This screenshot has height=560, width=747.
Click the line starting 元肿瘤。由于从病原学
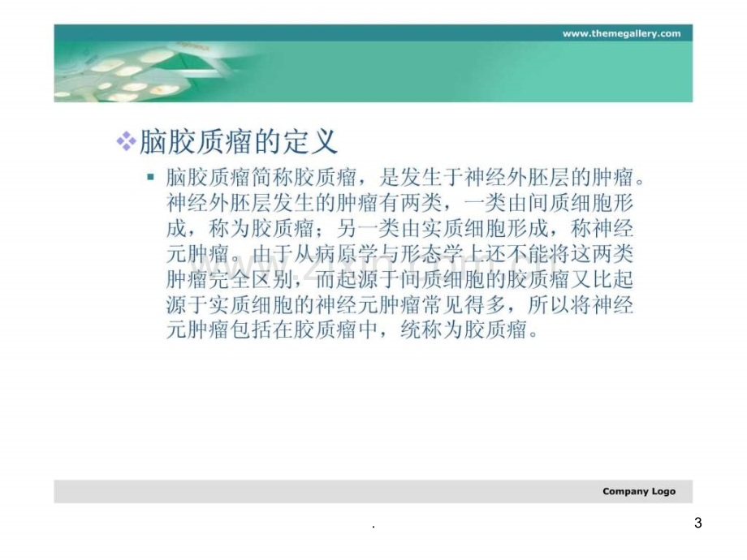pos(399,254)
